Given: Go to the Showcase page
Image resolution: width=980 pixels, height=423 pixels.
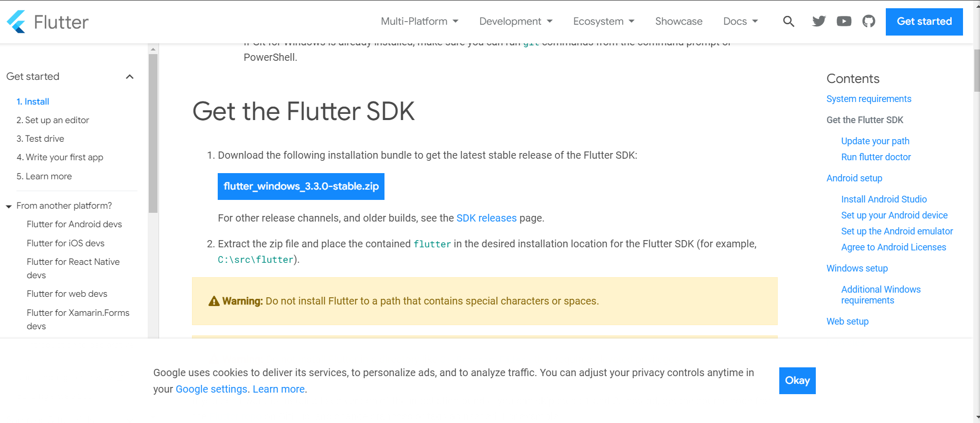Looking at the screenshot, I should click(678, 21).
